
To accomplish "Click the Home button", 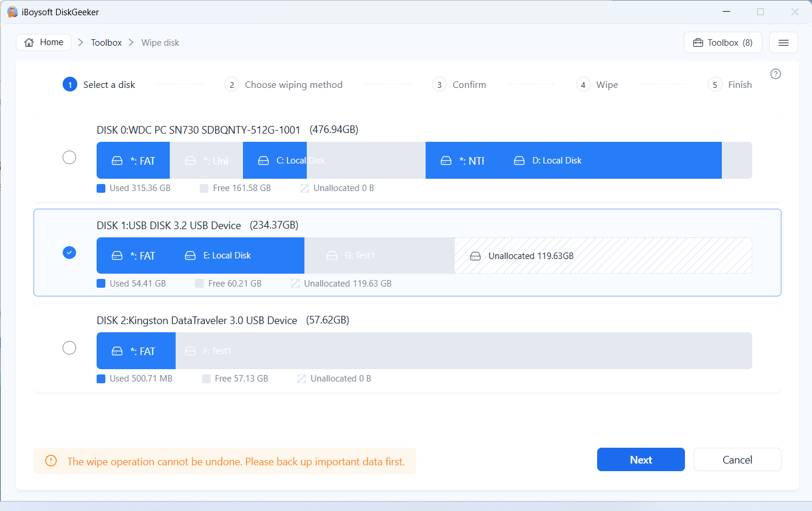I will tap(44, 42).
